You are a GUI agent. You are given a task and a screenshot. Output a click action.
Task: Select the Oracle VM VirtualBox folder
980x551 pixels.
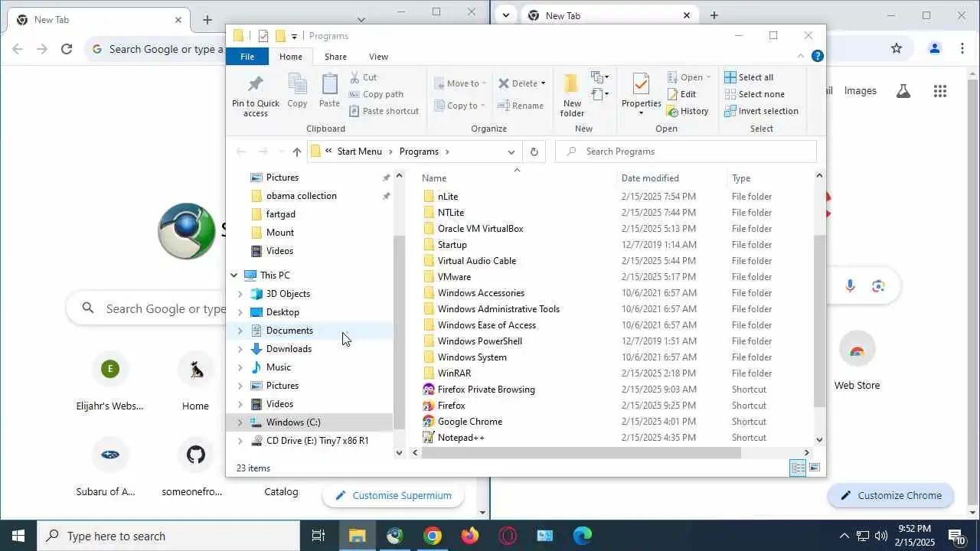point(480,229)
